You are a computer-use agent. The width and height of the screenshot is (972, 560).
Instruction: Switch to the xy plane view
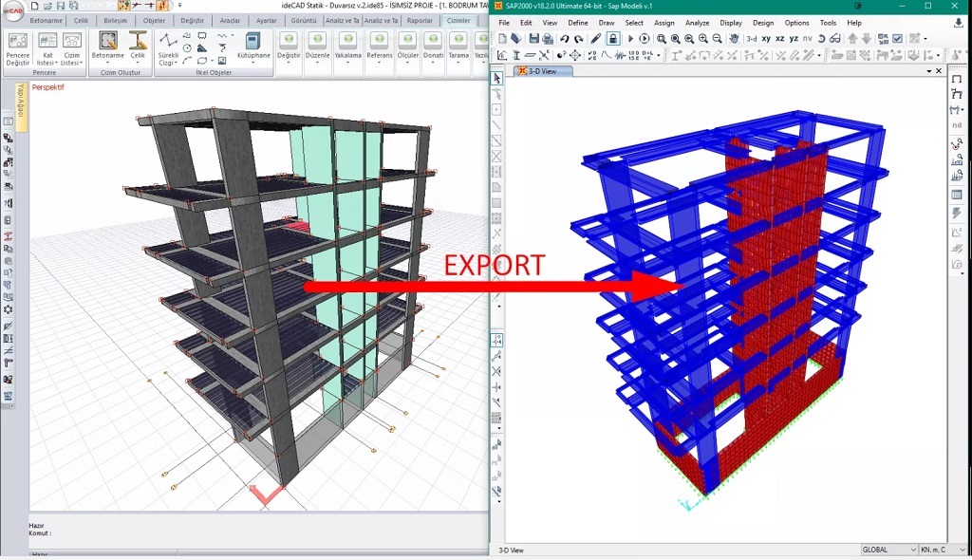766,39
